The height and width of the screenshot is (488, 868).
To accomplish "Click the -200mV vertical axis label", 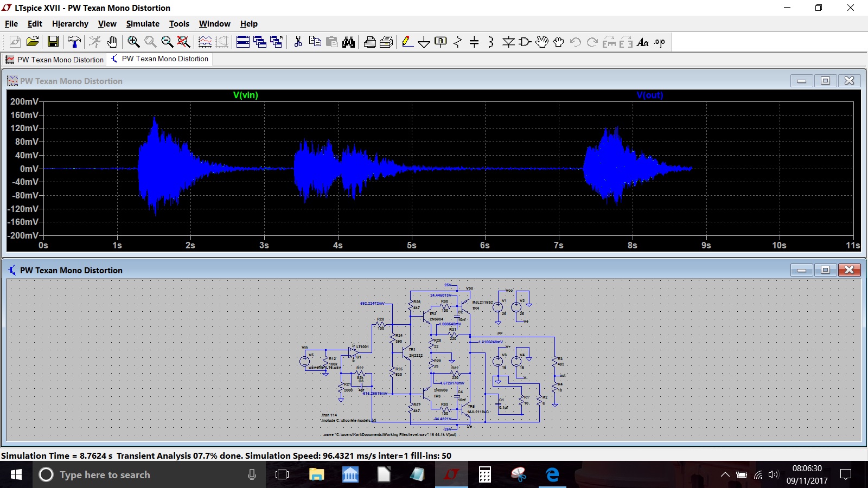I will pyautogui.click(x=23, y=235).
